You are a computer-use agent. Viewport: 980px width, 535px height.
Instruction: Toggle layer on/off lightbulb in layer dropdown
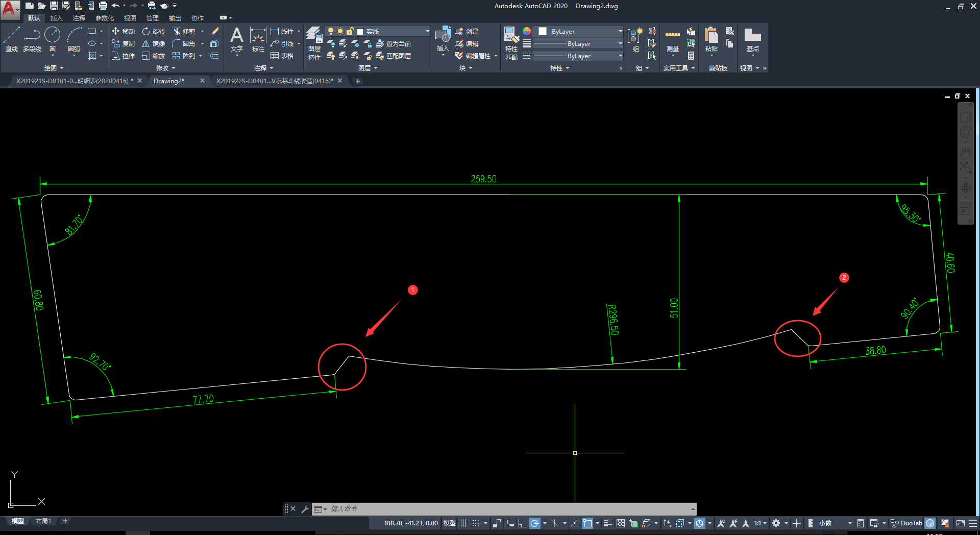(331, 31)
